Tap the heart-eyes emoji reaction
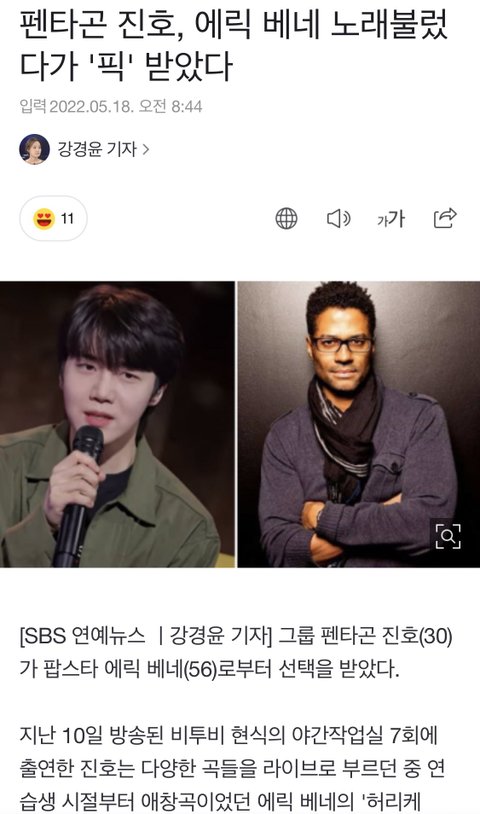Viewport: 480px width, 814px height. (44, 219)
